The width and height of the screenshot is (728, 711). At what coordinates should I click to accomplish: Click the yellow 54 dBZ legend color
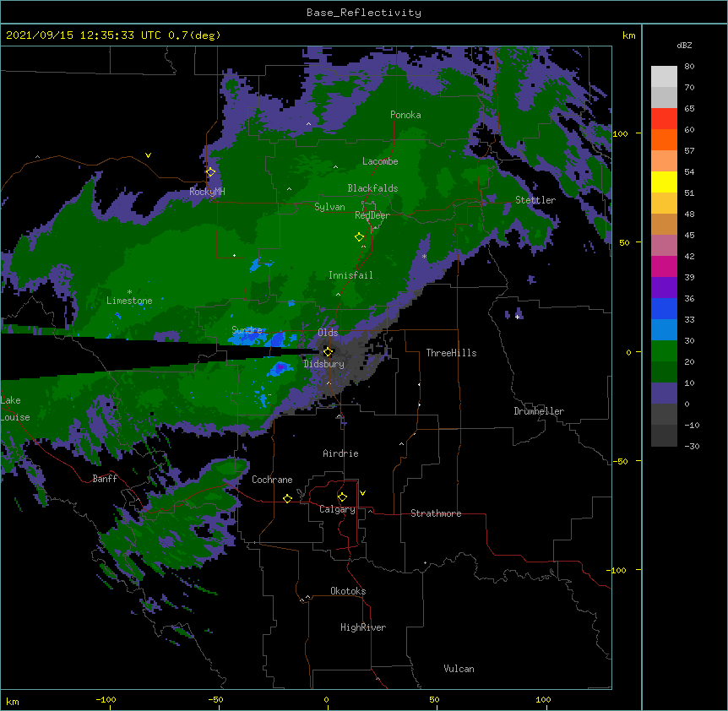coord(664,182)
